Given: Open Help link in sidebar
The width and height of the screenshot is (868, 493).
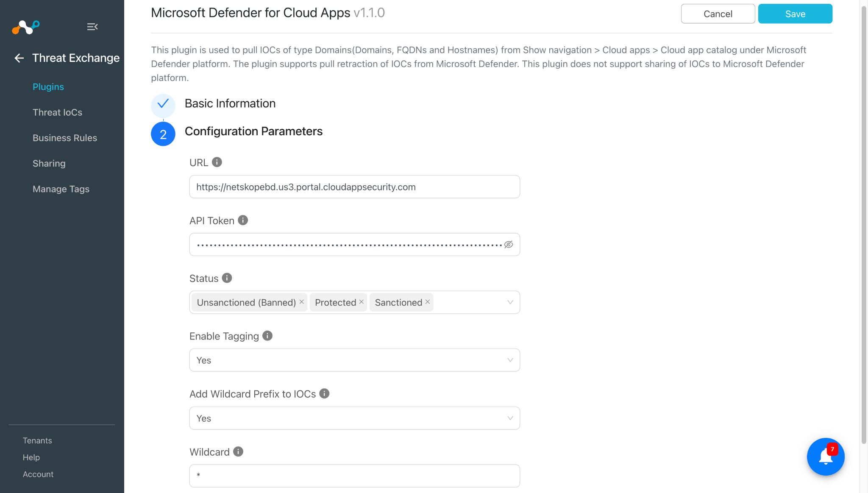Looking at the screenshot, I should 31,458.
